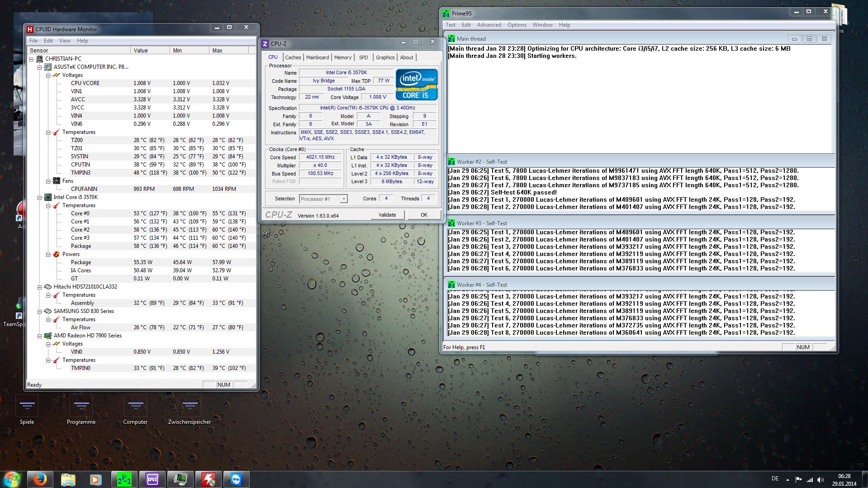Collapse the motherboard Voltages group
868x488 pixels.
[x=48, y=75]
